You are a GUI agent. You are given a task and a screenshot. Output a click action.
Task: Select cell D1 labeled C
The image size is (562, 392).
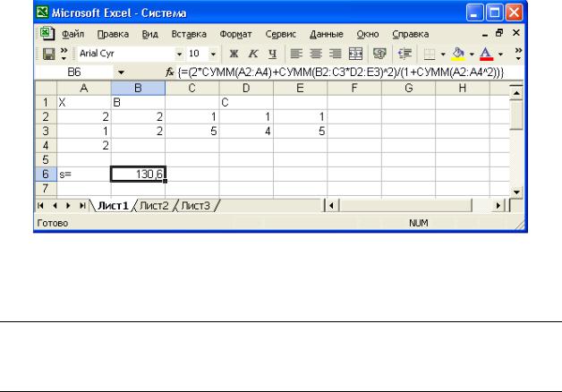[x=246, y=103]
